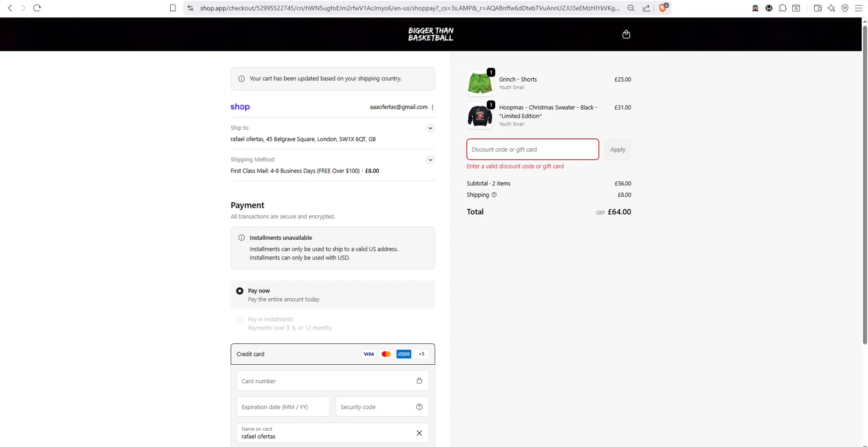Screen dimensions: 868x447
Task: Click 'Grinch - Shorts' product name
Action: point(518,79)
